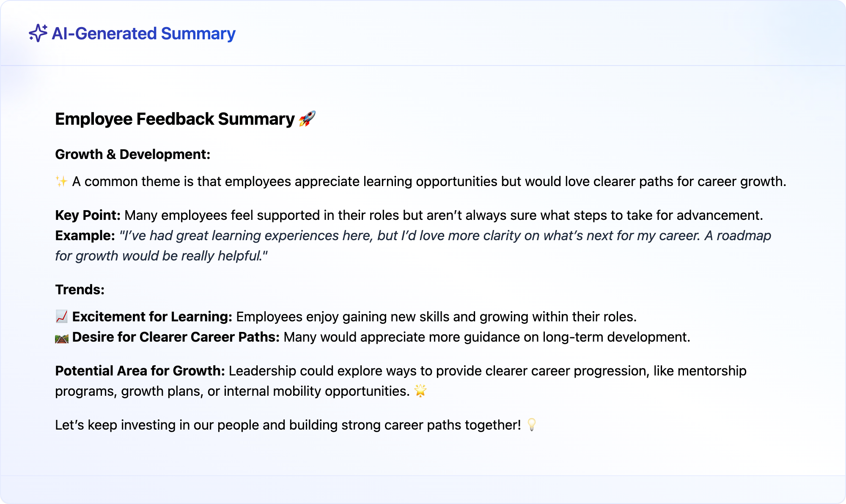Click the closing sentence 'Let's keep investing'
Viewport: 846px width, 504px height.
[288, 425]
